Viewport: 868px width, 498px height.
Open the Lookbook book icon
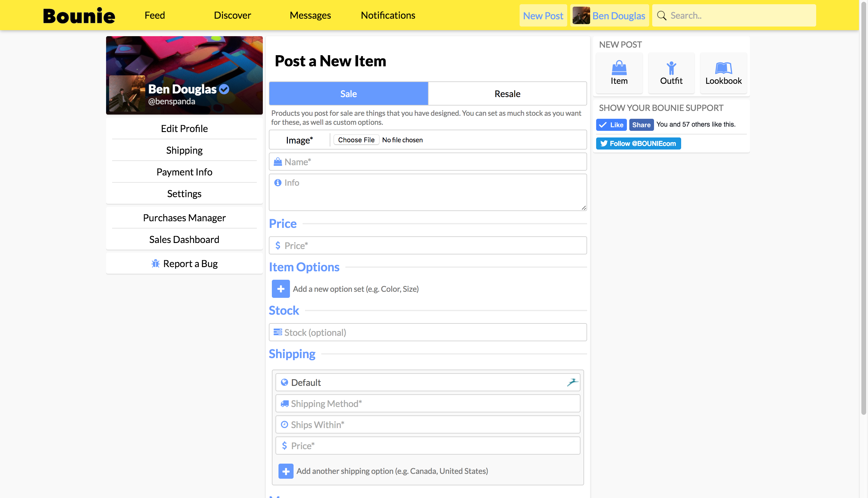[723, 68]
